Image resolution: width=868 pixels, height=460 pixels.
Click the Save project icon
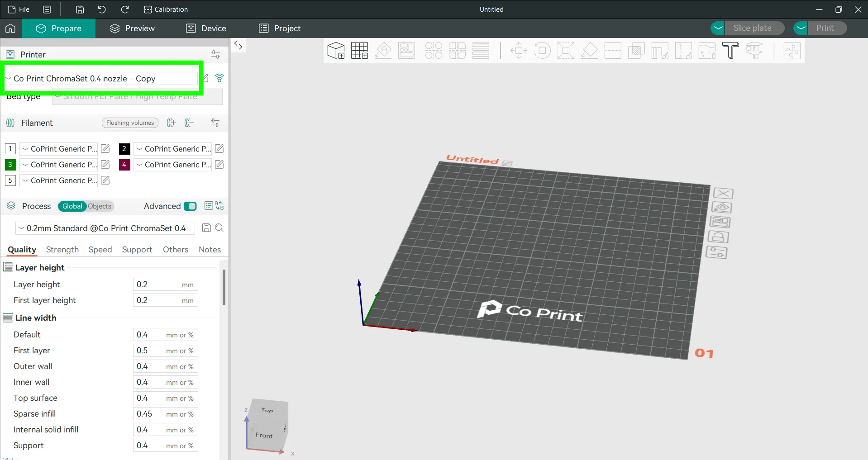click(x=80, y=9)
